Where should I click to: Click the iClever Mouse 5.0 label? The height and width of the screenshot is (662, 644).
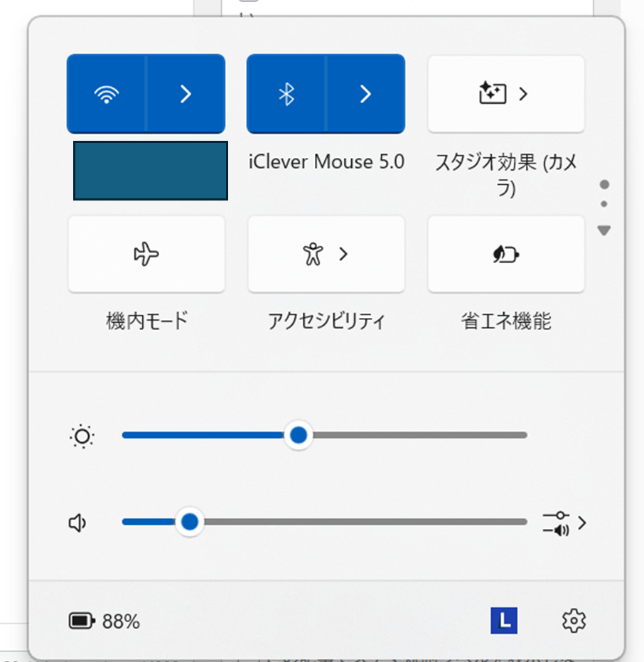tap(326, 162)
